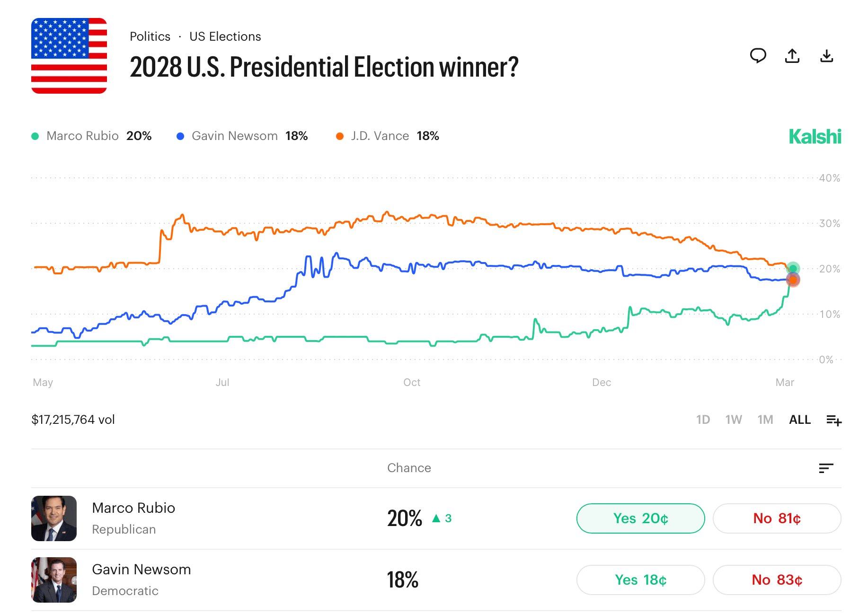This screenshot has height=614, width=868.
Task: Buy No at 83¢ on Gavin Newsom
Action: (x=777, y=580)
